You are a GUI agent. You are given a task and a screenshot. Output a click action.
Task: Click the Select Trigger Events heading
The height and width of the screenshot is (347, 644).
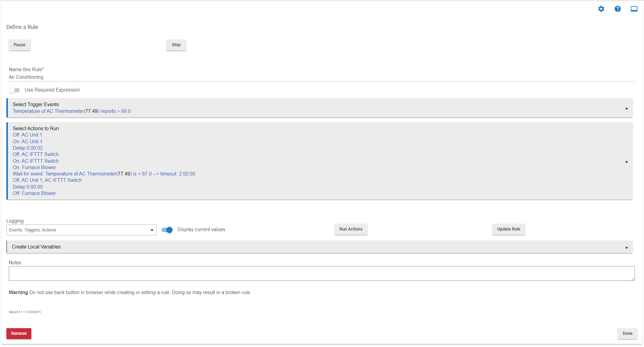(36, 105)
